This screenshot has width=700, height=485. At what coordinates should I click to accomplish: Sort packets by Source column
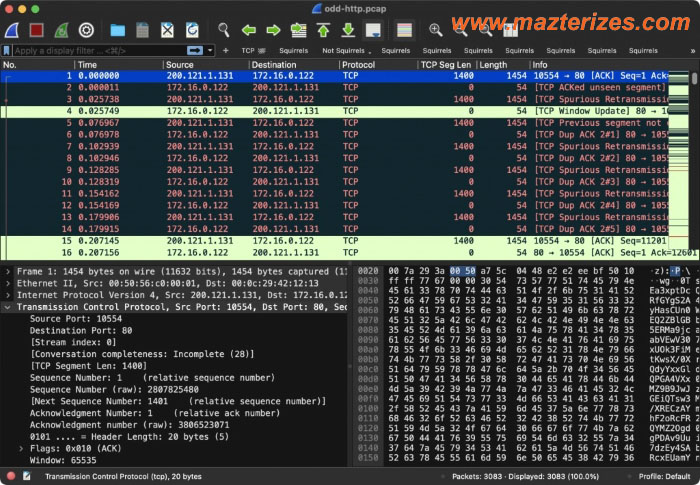click(x=205, y=65)
